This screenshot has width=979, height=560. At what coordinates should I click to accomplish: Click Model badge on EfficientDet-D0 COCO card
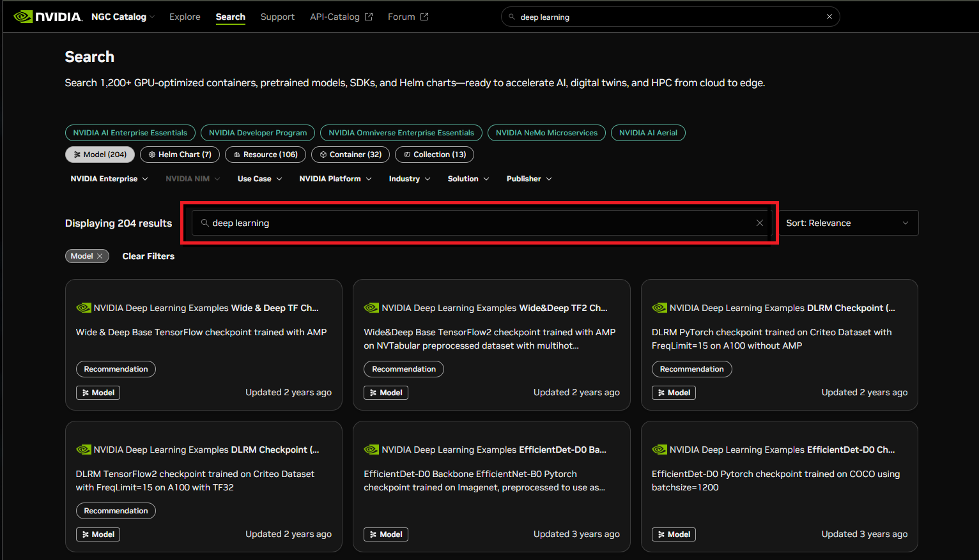pos(674,534)
